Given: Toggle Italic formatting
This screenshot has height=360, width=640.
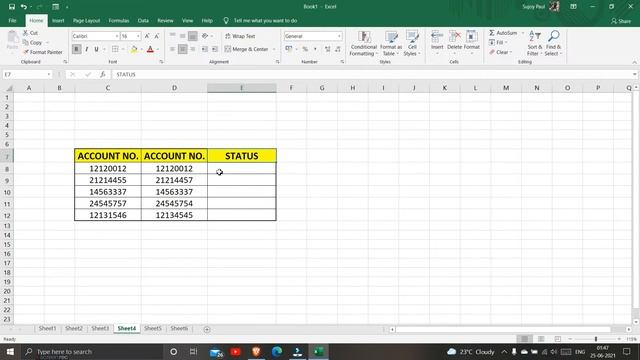Looking at the screenshot, I should 87,49.
